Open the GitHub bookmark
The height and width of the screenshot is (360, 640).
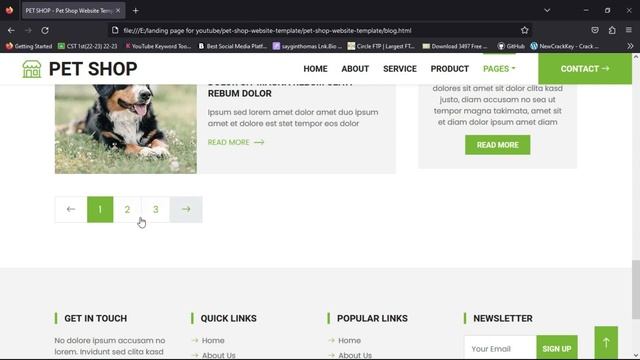click(x=511, y=46)
